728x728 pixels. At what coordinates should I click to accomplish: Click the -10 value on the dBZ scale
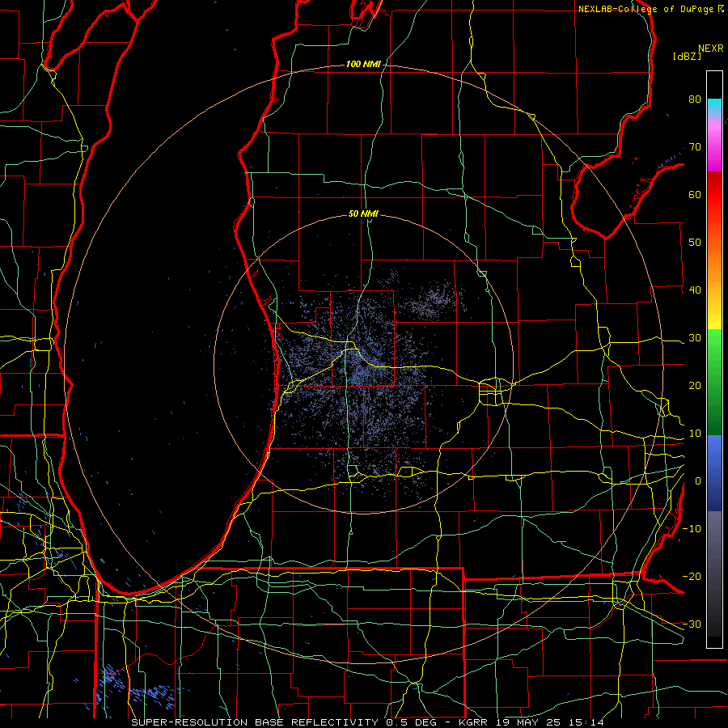tap(692, 528)
